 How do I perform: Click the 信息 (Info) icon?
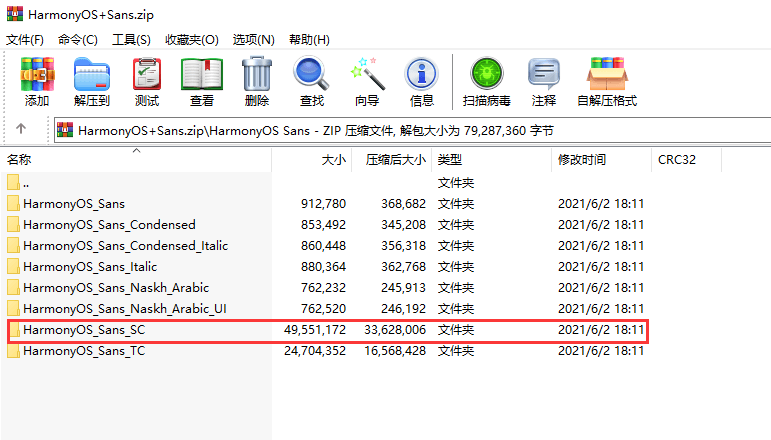click(421, 74)
